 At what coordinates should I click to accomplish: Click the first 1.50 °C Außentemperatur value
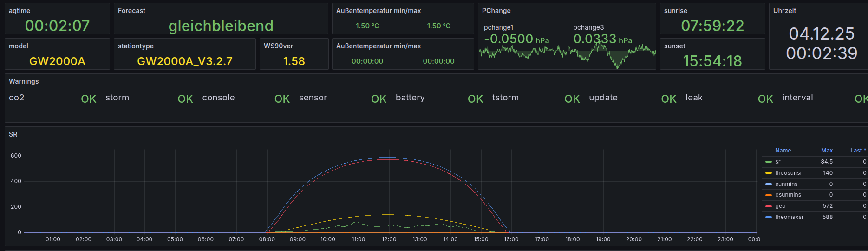[x=367, y=26]
